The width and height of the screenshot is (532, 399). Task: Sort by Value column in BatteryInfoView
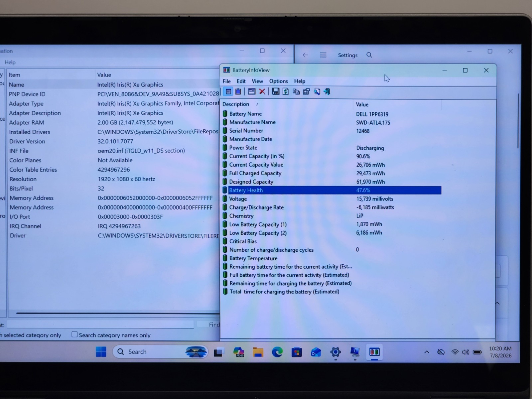[x=397, y=104]
